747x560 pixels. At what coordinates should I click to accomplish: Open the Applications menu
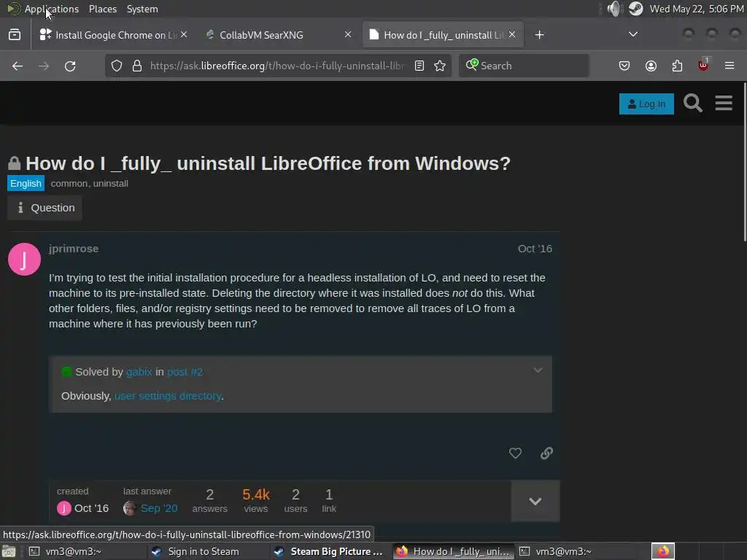point(52,9)
